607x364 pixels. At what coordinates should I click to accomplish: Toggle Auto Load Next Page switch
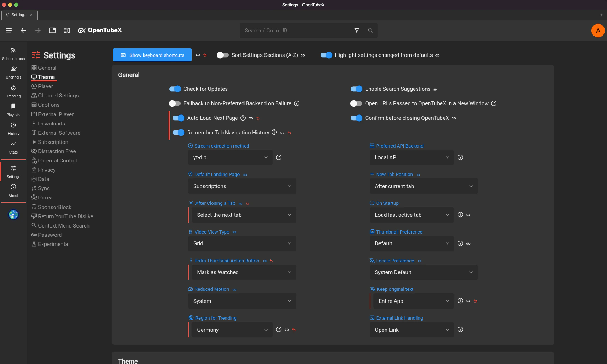[x=178, y=118]
